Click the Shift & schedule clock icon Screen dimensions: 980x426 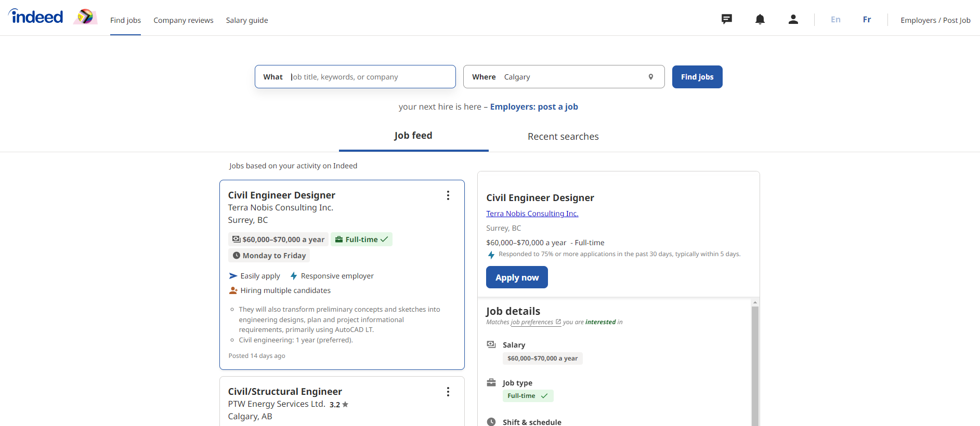tap(491, 422)
